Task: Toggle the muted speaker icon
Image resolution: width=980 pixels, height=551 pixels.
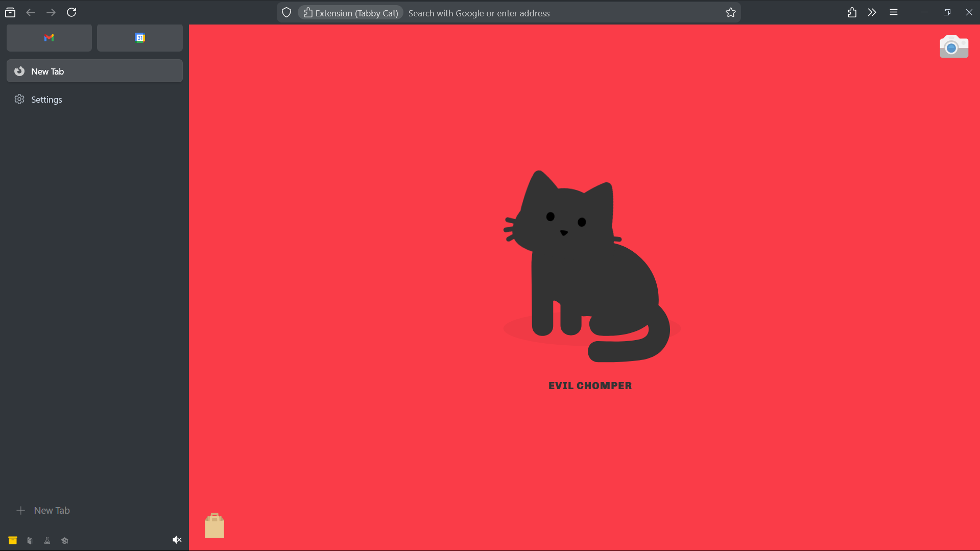Action: coord(177,540)
